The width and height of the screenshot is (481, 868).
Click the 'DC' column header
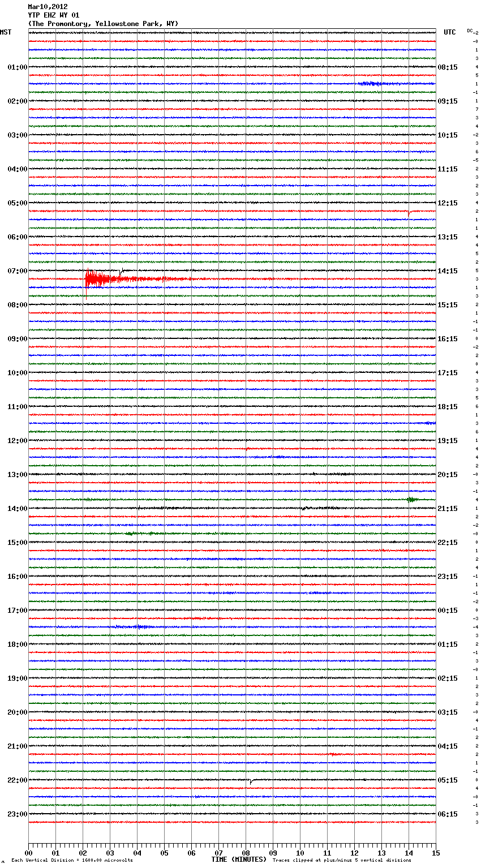470,31
